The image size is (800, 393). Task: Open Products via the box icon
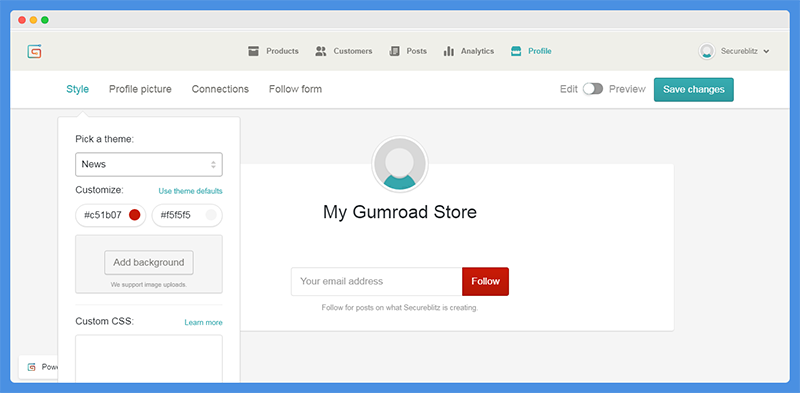[x=254, y=51]
